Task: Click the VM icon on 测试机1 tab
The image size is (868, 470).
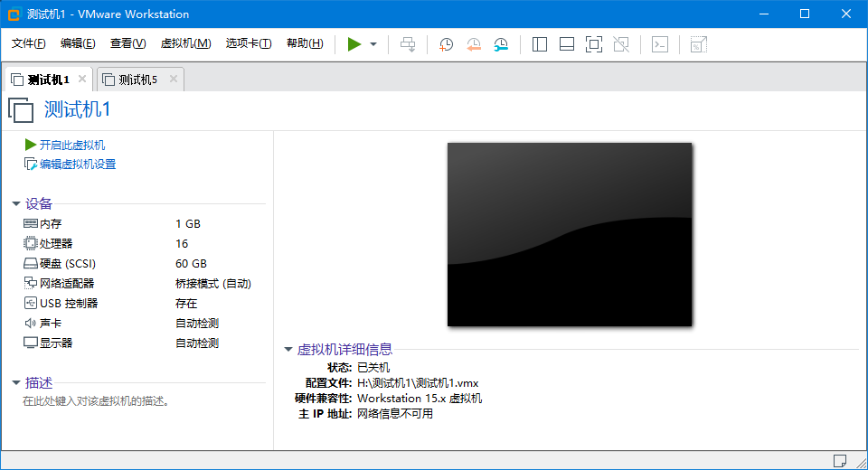Action: 17,80
